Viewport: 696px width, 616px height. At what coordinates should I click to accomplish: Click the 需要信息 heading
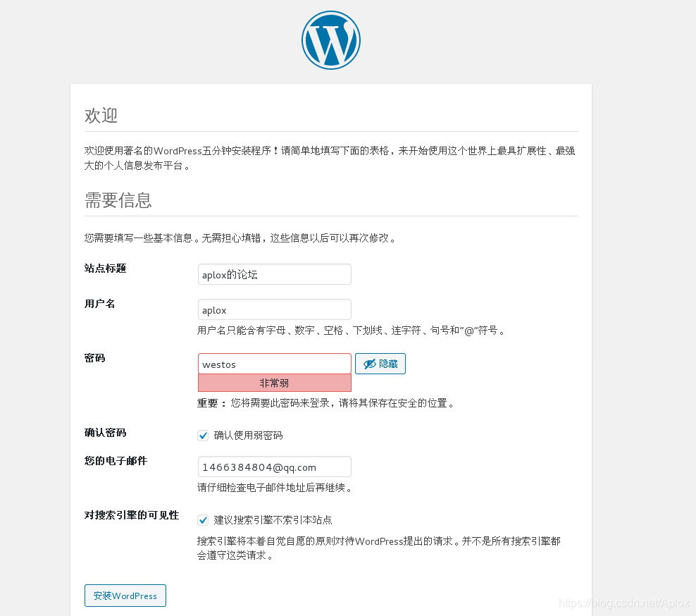[x=118, y=200]
